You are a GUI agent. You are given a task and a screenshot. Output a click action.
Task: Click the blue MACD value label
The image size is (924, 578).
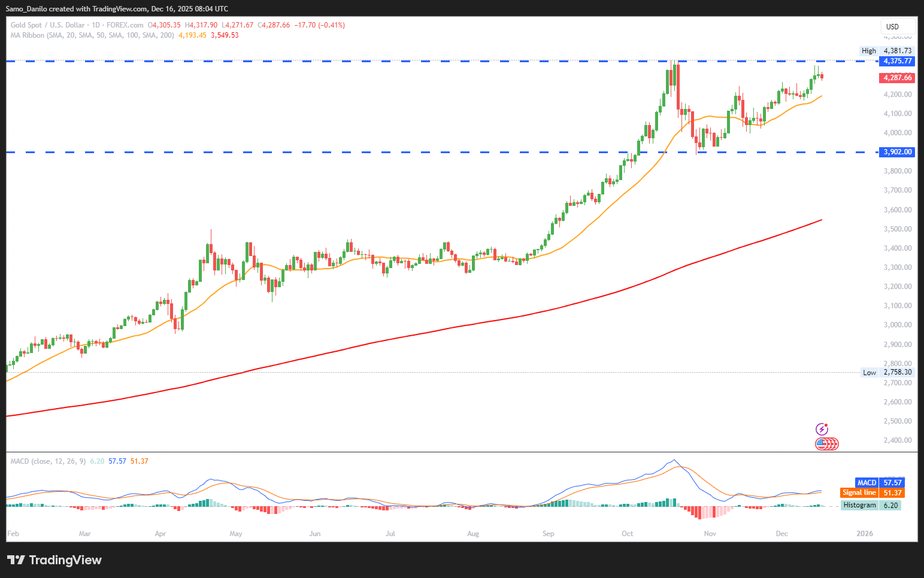click(879, 482)
